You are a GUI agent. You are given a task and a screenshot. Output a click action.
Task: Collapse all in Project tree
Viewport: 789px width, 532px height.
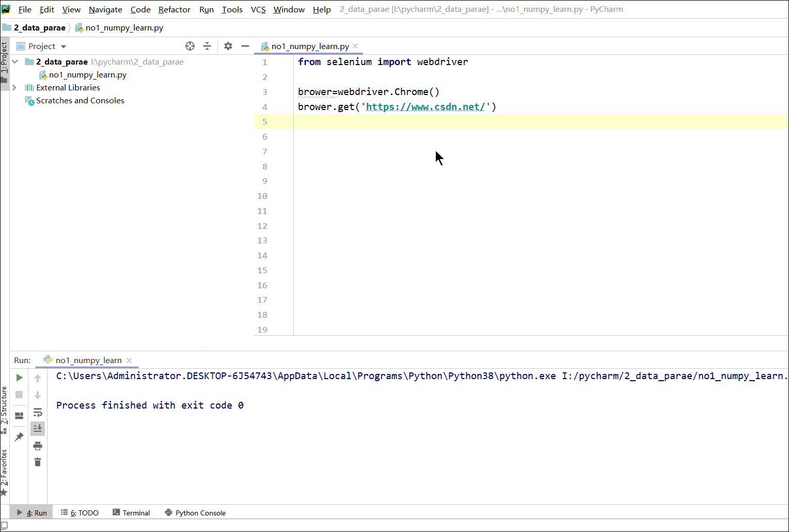pyautogui.click(x=207, y=46)
